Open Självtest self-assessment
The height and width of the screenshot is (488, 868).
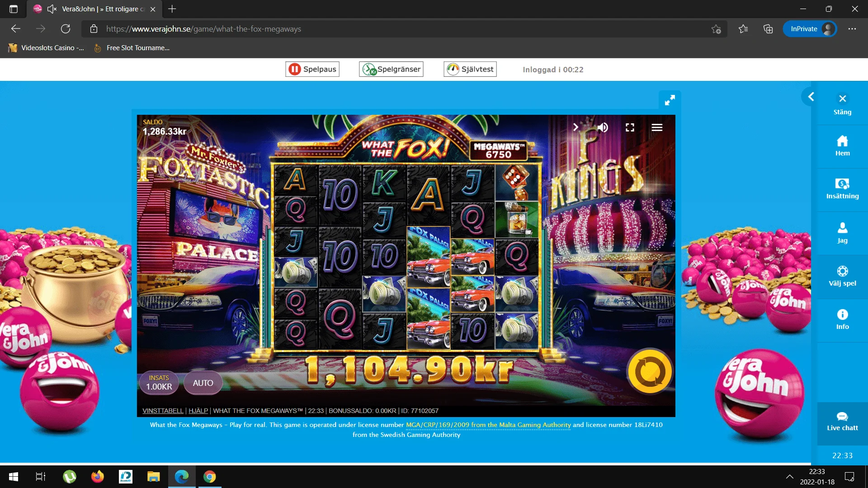470,69
